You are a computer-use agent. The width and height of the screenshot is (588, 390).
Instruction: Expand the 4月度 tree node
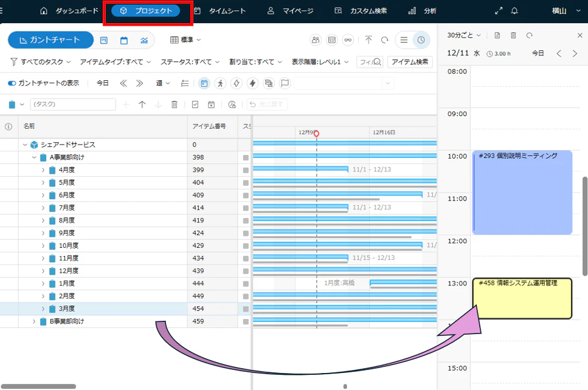click(x=43, y=170)
